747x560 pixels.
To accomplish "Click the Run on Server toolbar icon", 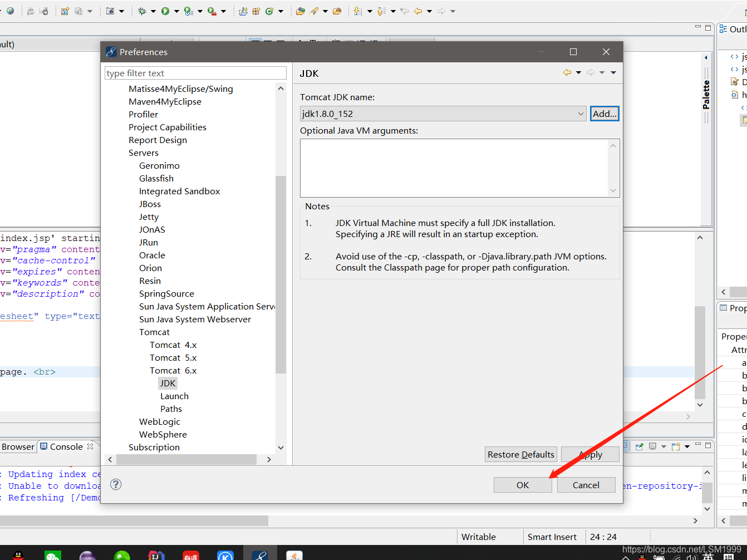I will [x=189, y=11].
